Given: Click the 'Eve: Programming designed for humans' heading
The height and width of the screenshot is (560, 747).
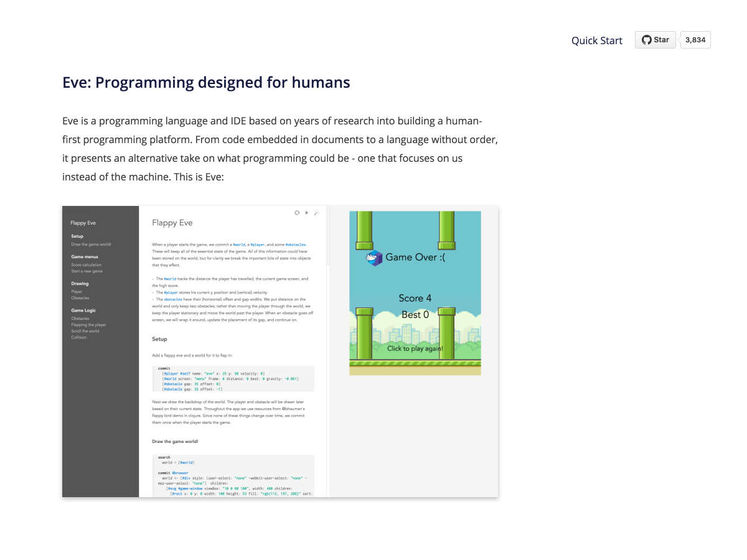Looking at the screenshot, I should 206,82.
